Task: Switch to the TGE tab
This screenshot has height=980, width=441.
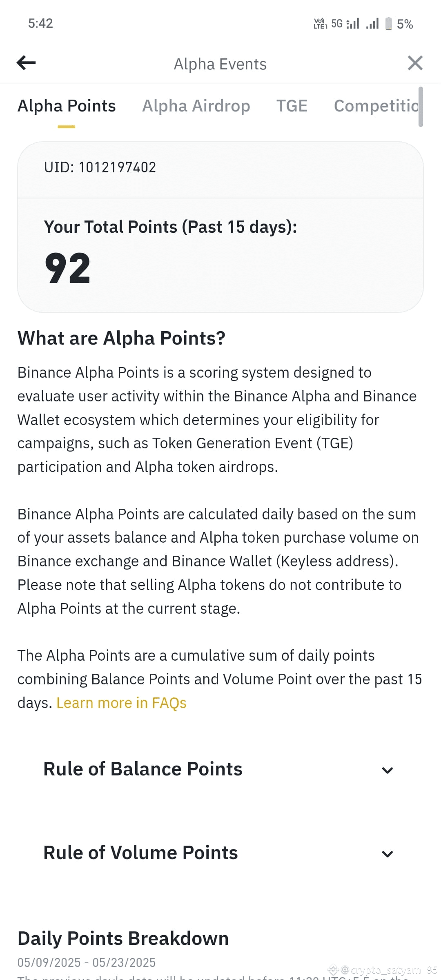Action: pos(292,106)
